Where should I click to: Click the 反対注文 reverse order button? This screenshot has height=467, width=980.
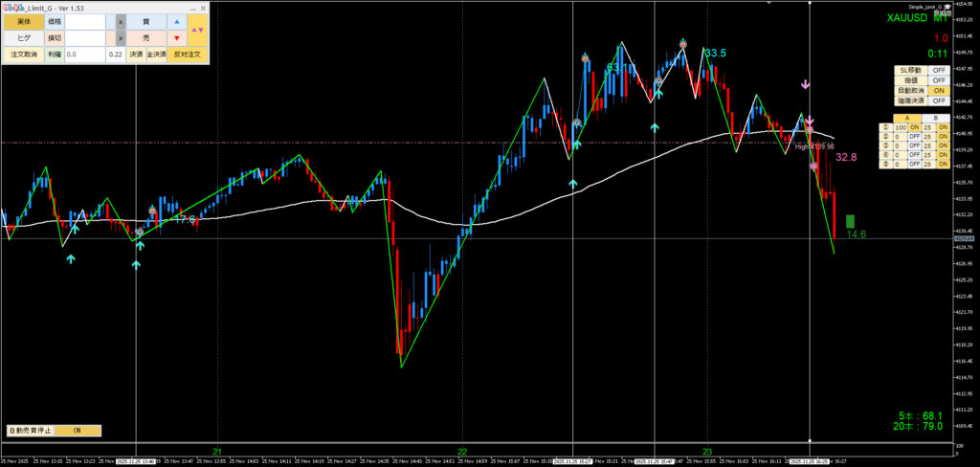pos(188,56)
